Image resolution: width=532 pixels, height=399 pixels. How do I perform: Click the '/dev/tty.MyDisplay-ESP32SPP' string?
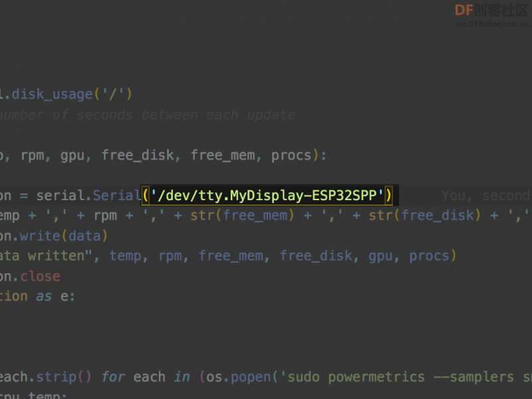(x=267, y=196)
